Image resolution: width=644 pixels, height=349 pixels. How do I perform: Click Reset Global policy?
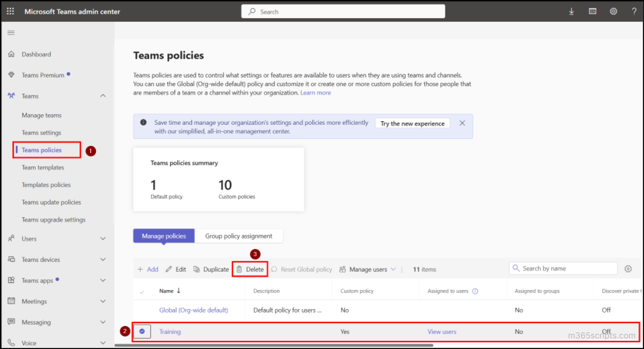tap(302, 269)
